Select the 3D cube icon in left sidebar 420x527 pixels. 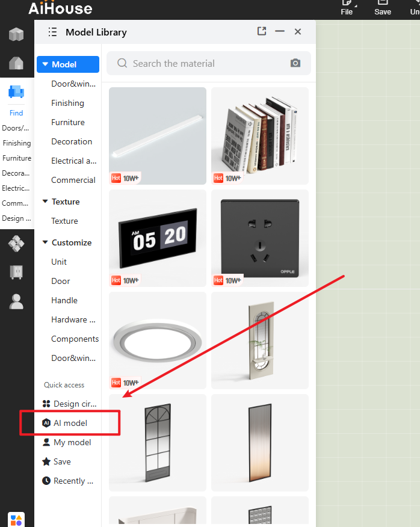16,34
